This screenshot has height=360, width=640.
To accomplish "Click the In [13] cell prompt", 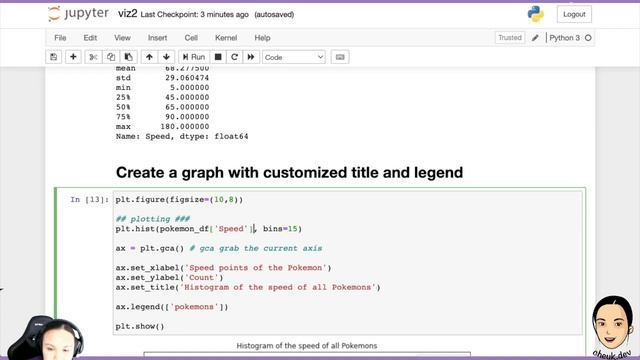I will point(90,200).
